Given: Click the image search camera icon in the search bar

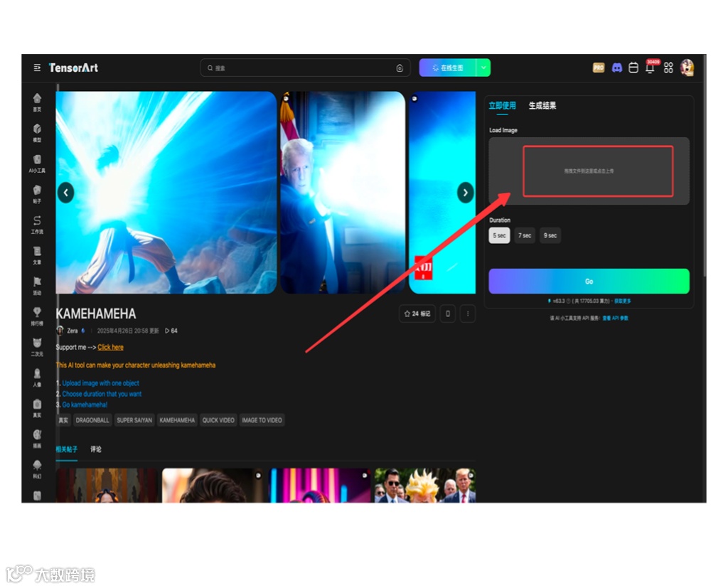Looking at the screenshot, I should 400,68.
